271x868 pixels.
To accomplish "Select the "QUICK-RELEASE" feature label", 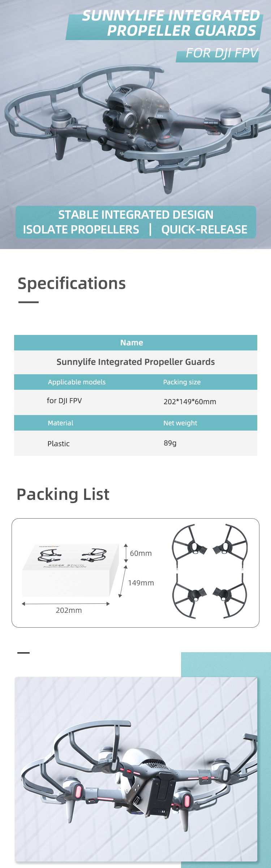I will click(204, 230).
